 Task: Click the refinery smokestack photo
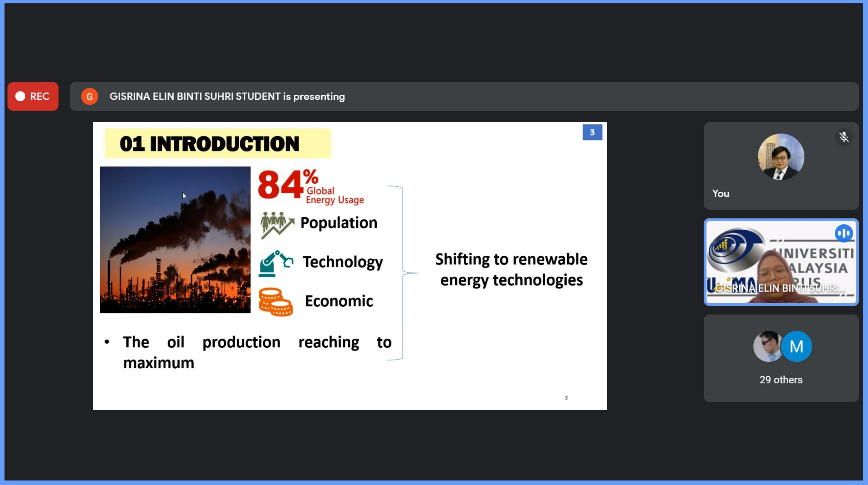pyautogui.click(x=175, y=240)
